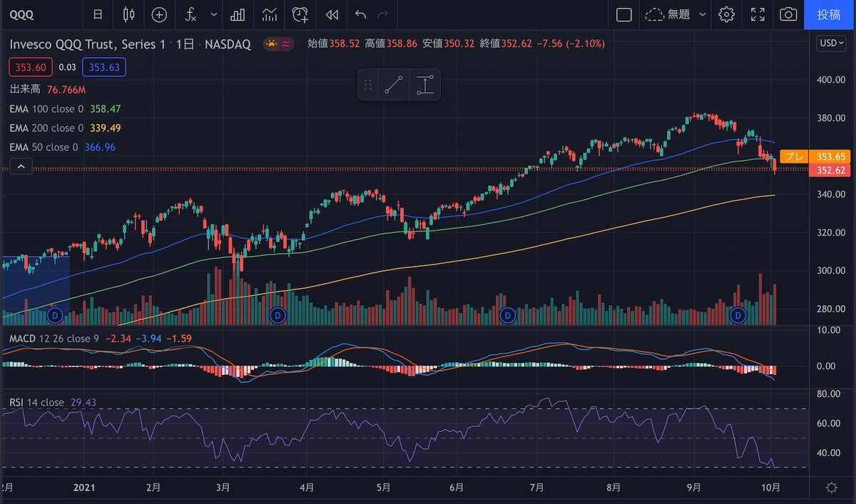Select the trend line tool in floating toolbar
Screen dimensions: 856x504
(x=394, y=85)
